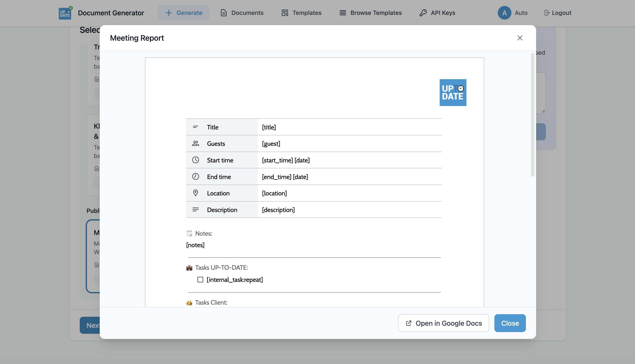Click the external link icon in Open in Google Docs
Screen dimensions: 635x364
(408, 323)
